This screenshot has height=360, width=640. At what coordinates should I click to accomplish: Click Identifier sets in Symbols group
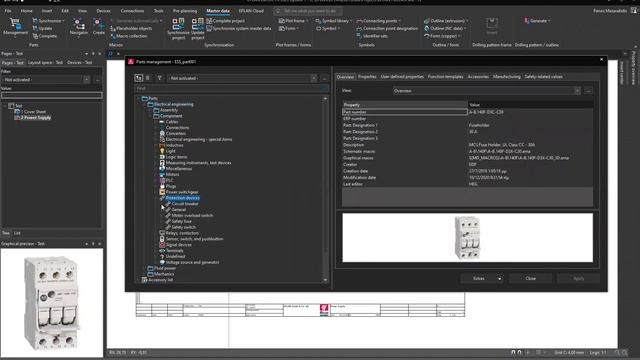coord(372,36)
